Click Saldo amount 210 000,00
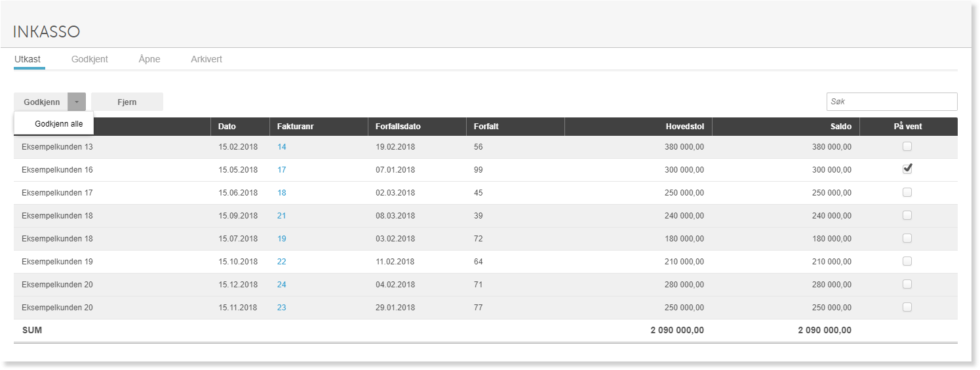The height and width of the screenshot is (370, 980). pos(832,262)
